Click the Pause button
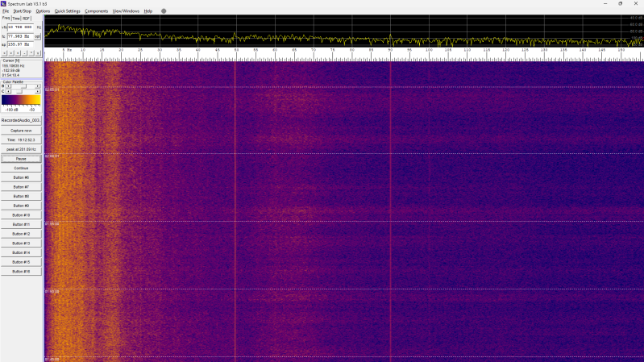Viewport: 644px width, 362px height. pos(21,159)
